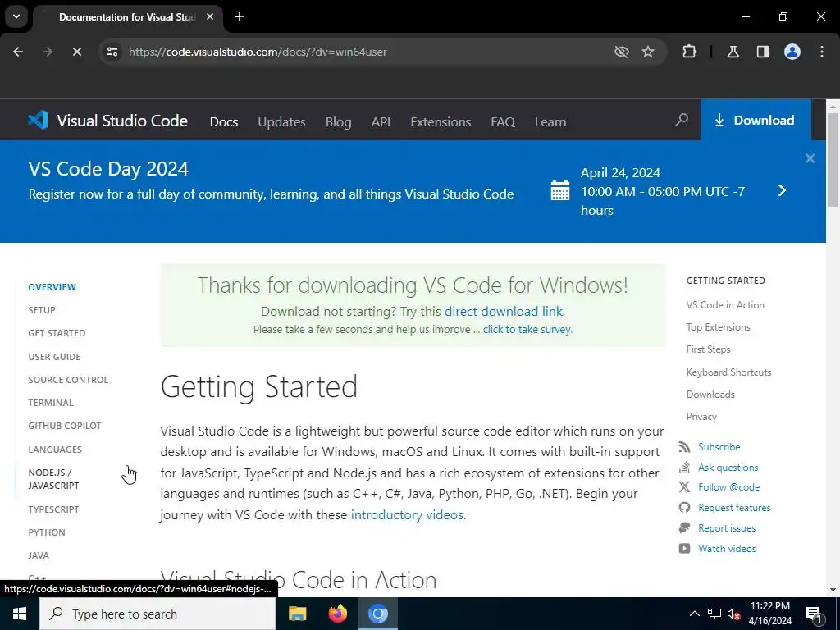Open the Updates navigation item
The height and width of the screenshot is (630, 840).
282,122
